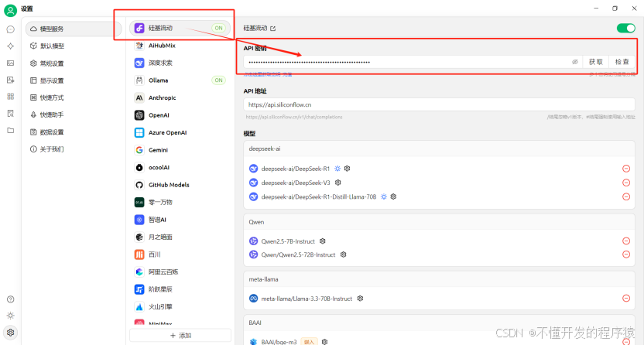Screen dimensions: 644x345
Task: Open the knowledge base sidebar icon
Action: 11,113
